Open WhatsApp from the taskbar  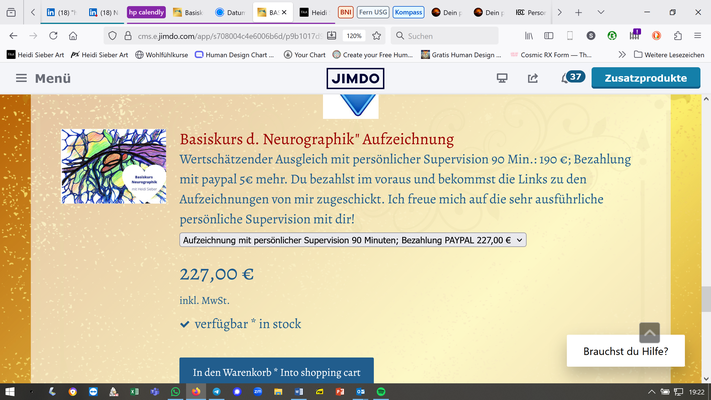coord(175,391)
